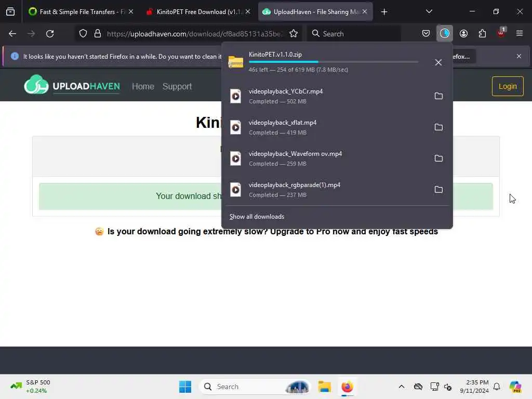
Task: Click the blue info icon in notification bar
Action: pos(15,56)
